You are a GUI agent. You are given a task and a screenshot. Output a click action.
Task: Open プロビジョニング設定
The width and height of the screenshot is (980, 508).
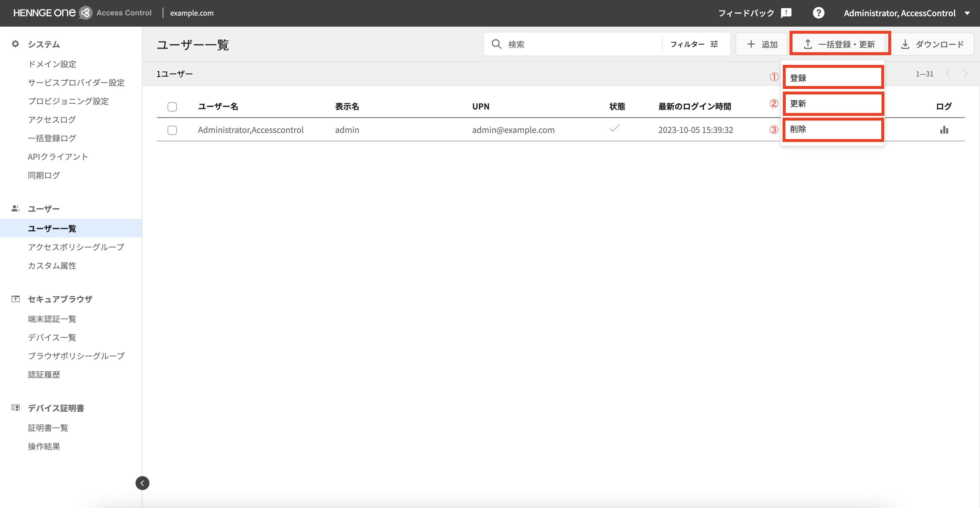(68, 101)
